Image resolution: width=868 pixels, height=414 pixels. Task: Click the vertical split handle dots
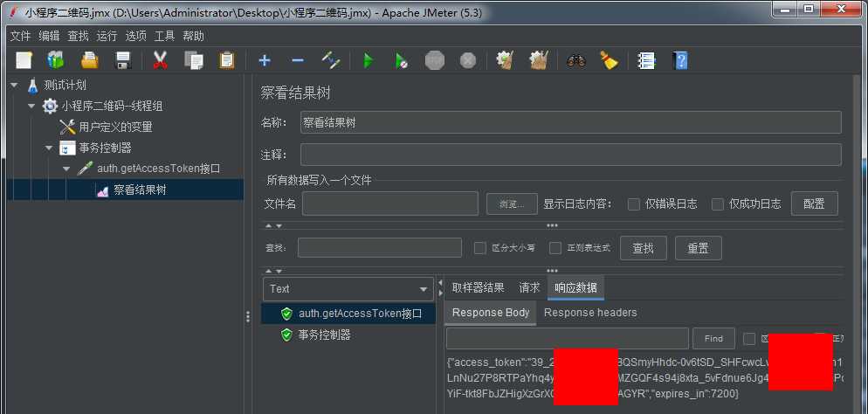(x=247, y=316)
